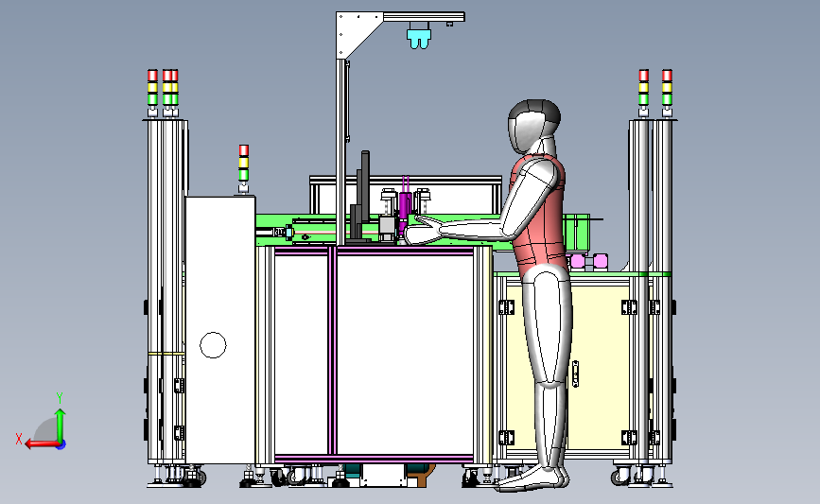Select the "Y" axis label
The height and width of the screenshot is (504, 820).
[x=60, y=398]
